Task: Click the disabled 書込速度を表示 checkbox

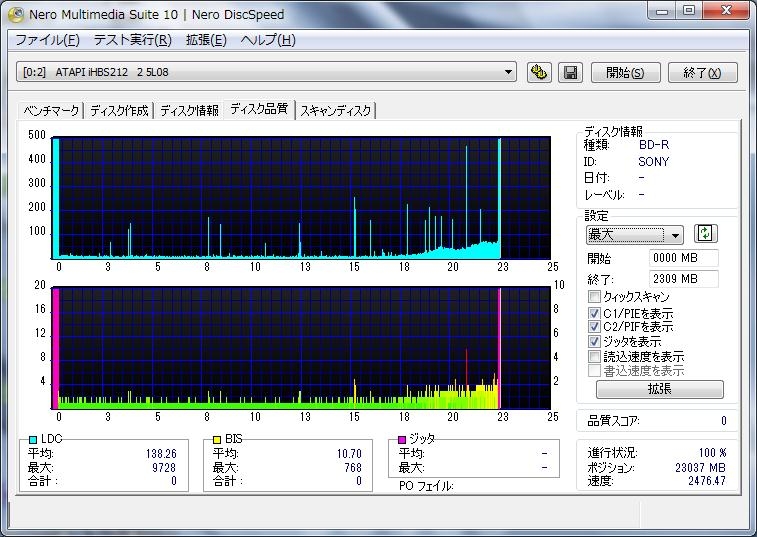Action: tap(594, 371)
